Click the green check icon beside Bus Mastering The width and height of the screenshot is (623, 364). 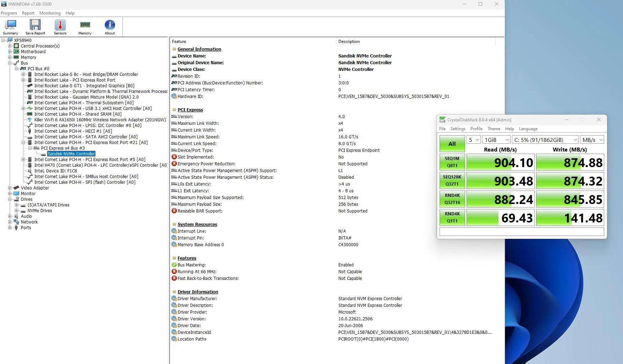tap(174, 265)
